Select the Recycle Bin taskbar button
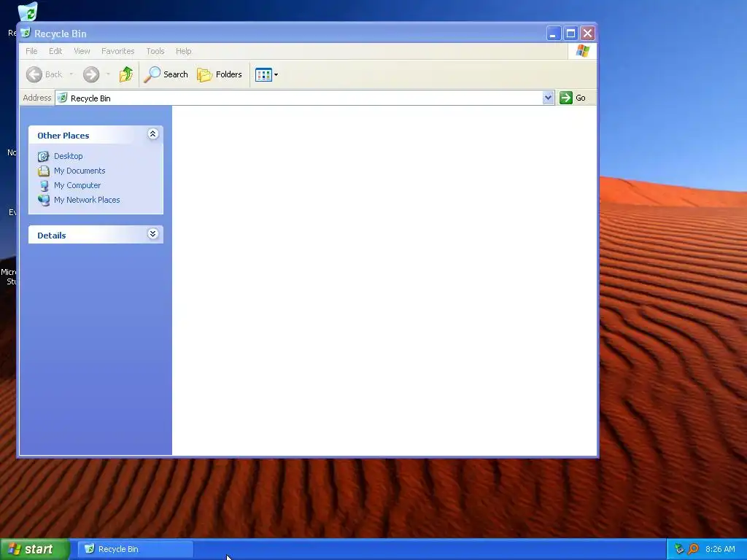This screenshot has height=560, width=747. point(136,549)
